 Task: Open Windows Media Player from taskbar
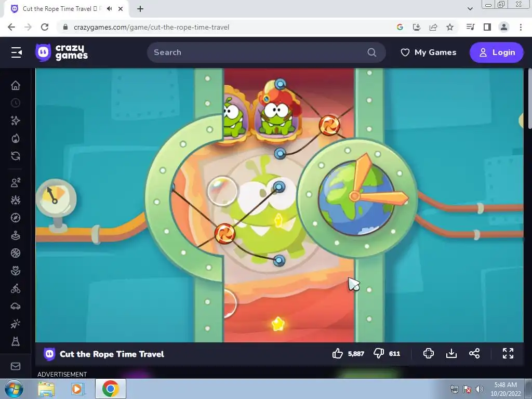(77, 389)
